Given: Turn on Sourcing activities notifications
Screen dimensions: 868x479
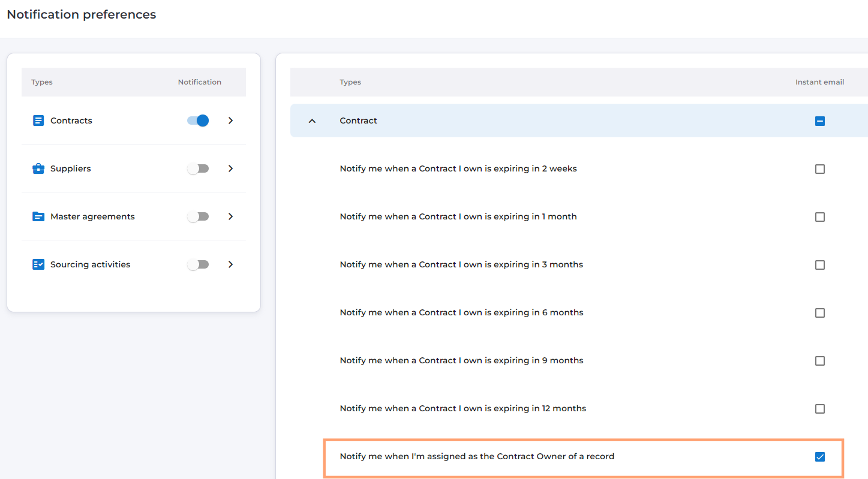Looking at the screenshot, I should pyautogui.click(x=198, y=264).
